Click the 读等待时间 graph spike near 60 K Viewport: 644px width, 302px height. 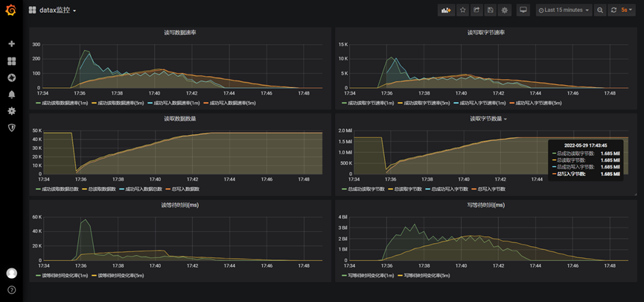point(85,220)
